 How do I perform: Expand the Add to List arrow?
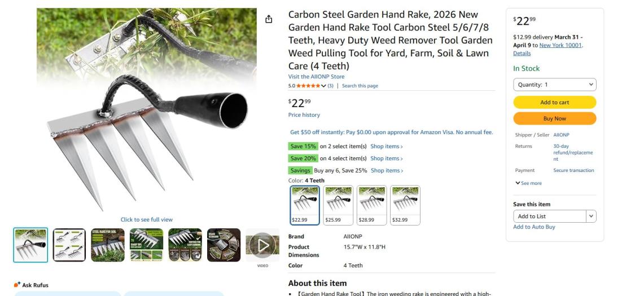pos(591,216)
